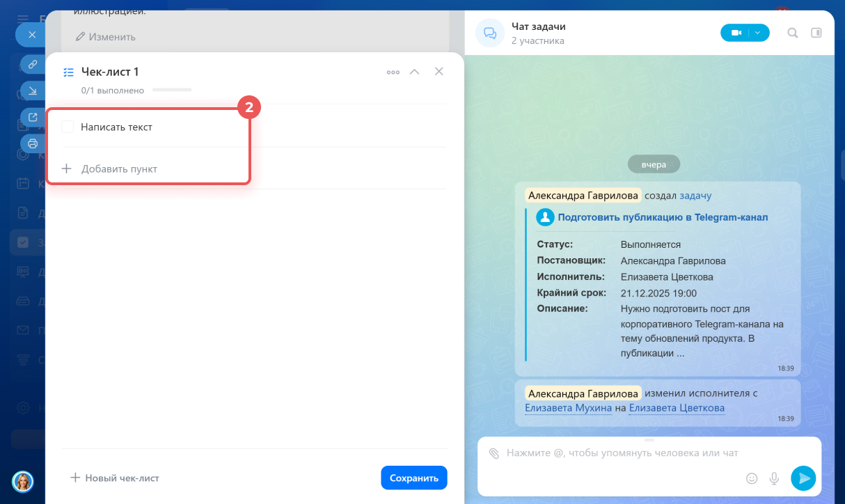Click Изменить to edit the description
This screenshot has height=504, width=845.
click(x=106, y=36)
